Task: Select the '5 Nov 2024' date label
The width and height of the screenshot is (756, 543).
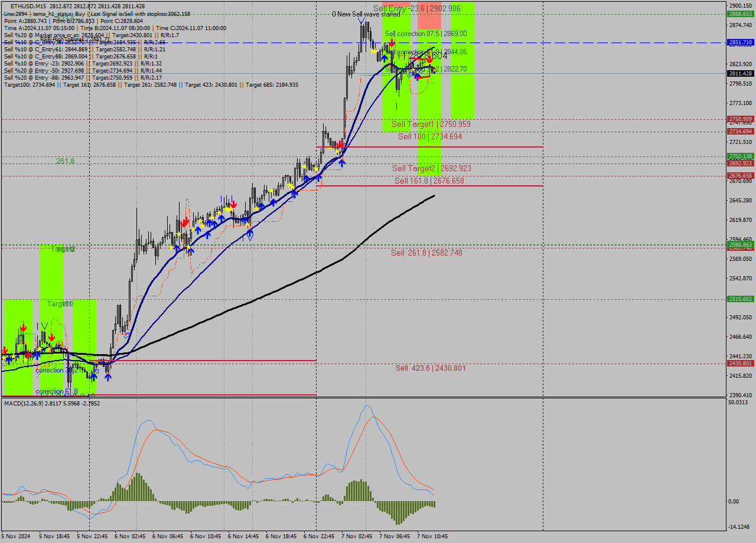Action: tap(16, 537)
